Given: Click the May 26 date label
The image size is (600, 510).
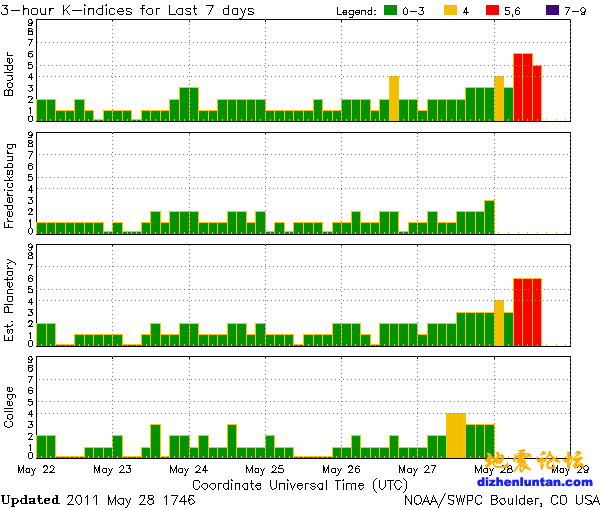Looking at the screenshot, I should 341,468.
